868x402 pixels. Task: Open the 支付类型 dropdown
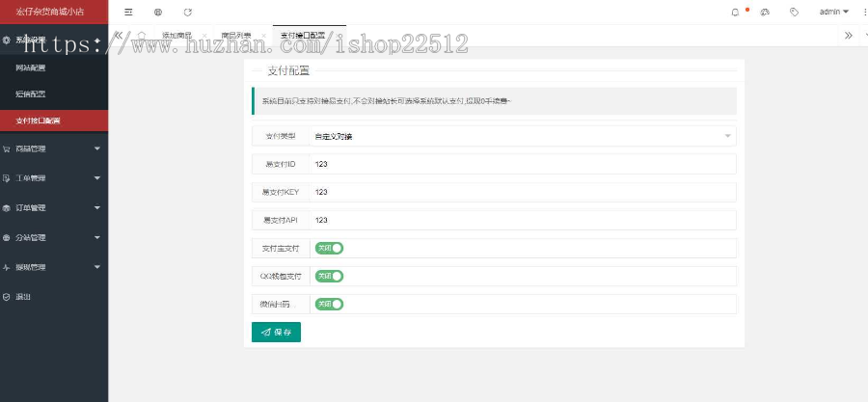coord(523,136)
